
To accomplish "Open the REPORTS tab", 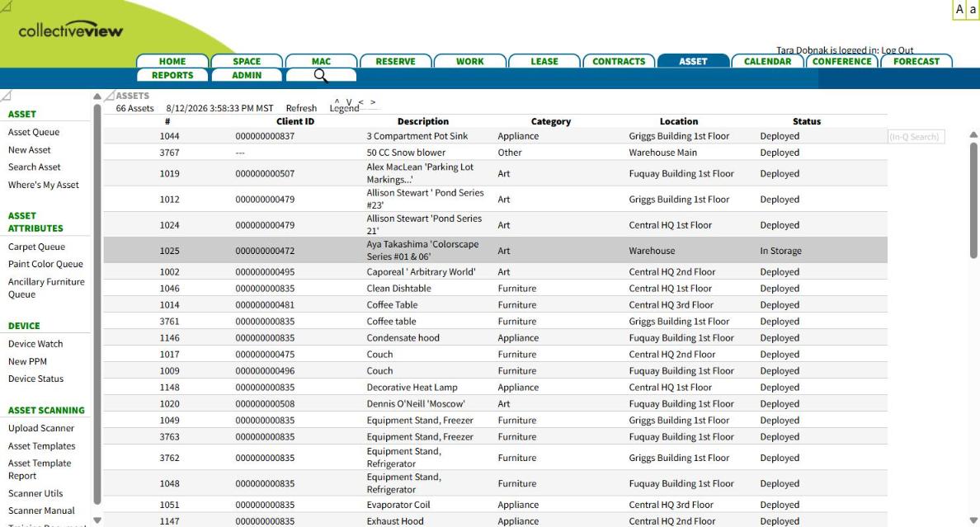I will 172,75.
